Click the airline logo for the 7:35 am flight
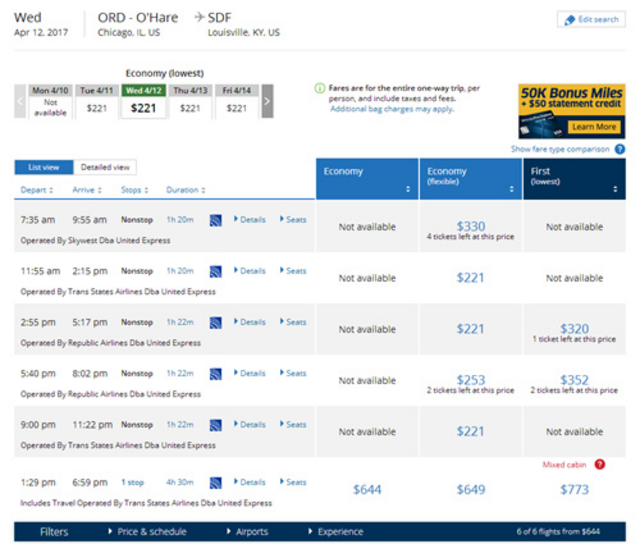This screenshot has height=544, width=640. tap(216, 220)
